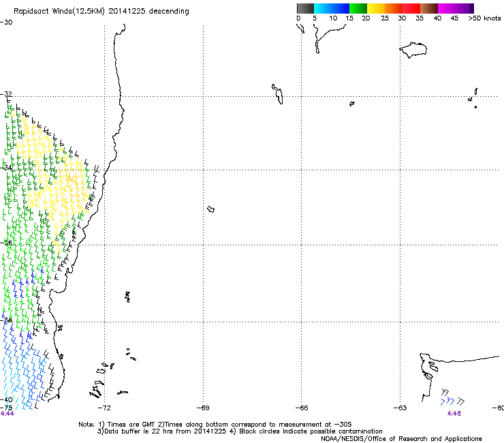Viewport: 504px width, 443px height.
Task: Click the '>50 knots' legend label
Action: (x=484, y=18)
